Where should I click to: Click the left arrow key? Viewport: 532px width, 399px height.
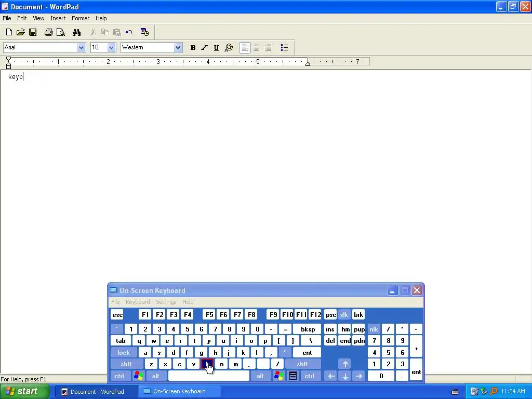pos(331,376)
